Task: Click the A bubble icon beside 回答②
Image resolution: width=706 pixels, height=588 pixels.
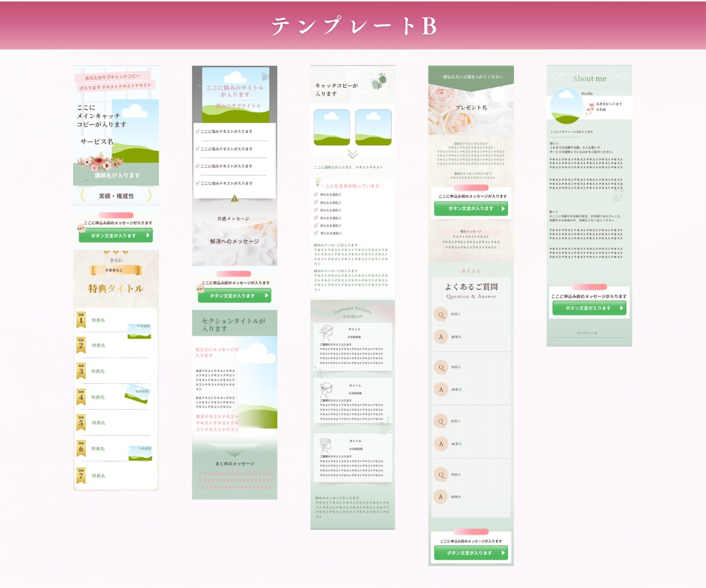Action: [441, 389]
